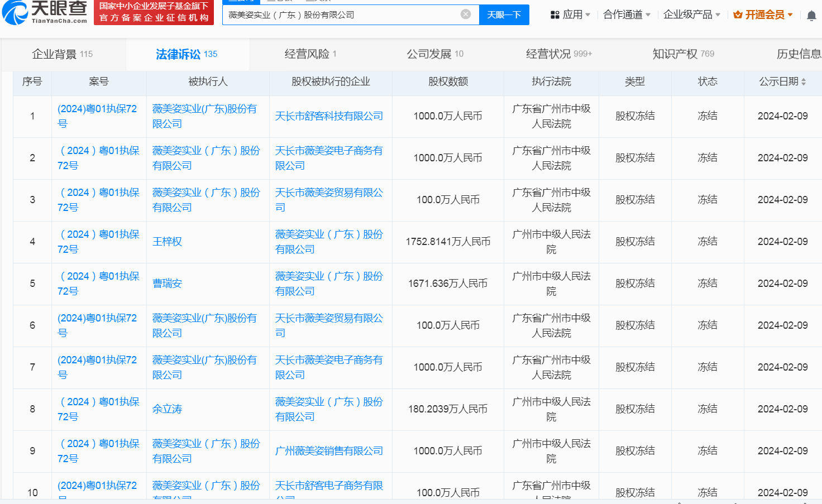
Task: Click the 执行法院 column header
Action: point(551,81)
